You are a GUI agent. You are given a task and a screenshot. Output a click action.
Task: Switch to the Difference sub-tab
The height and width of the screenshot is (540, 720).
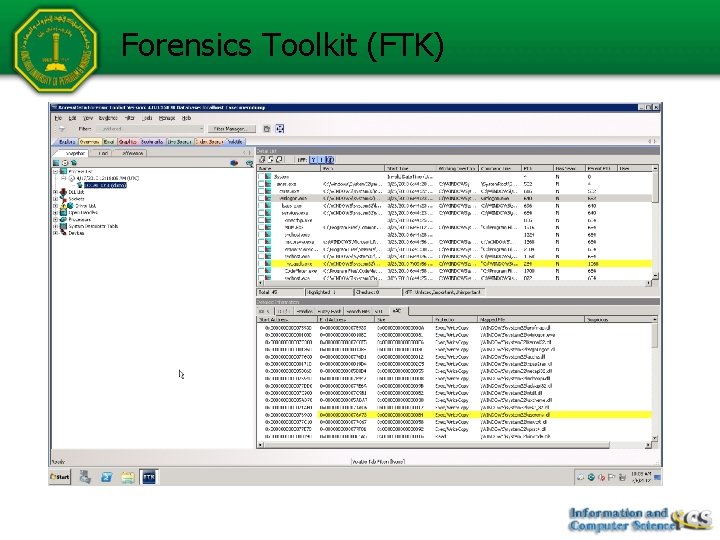click(133, 153)
